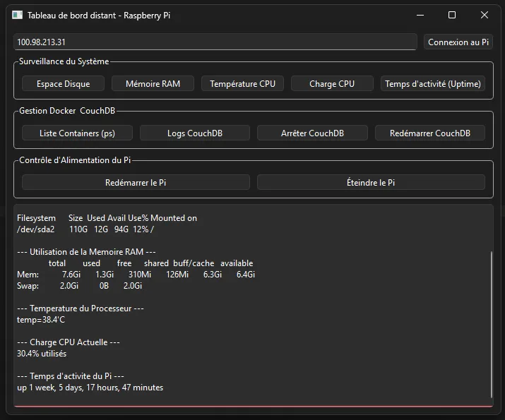Click the app icon in title bar

pyautogui.click(x=18, y=15)
